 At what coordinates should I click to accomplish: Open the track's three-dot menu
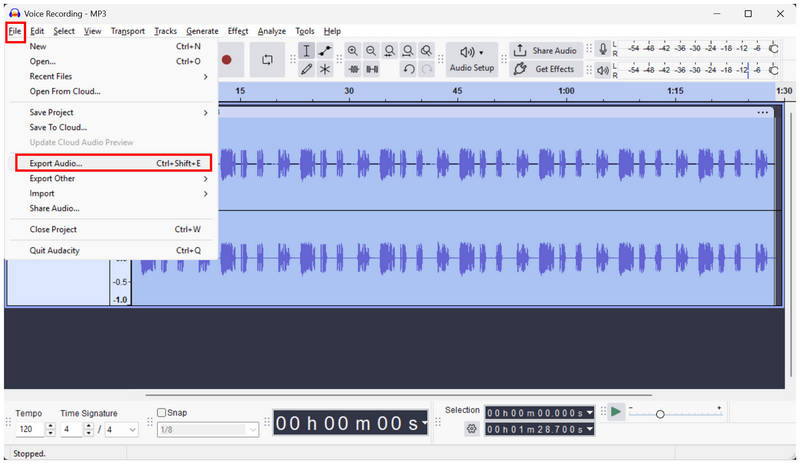coord(762,113)
